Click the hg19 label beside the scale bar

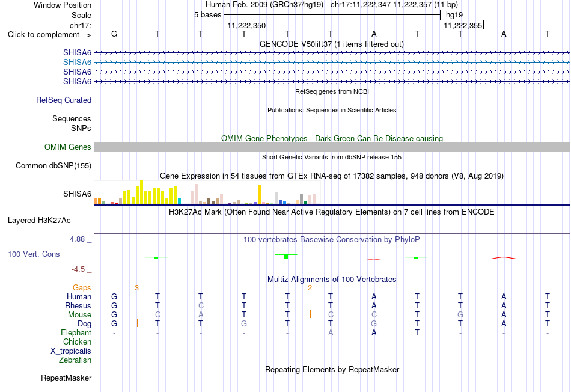(454, 15)
